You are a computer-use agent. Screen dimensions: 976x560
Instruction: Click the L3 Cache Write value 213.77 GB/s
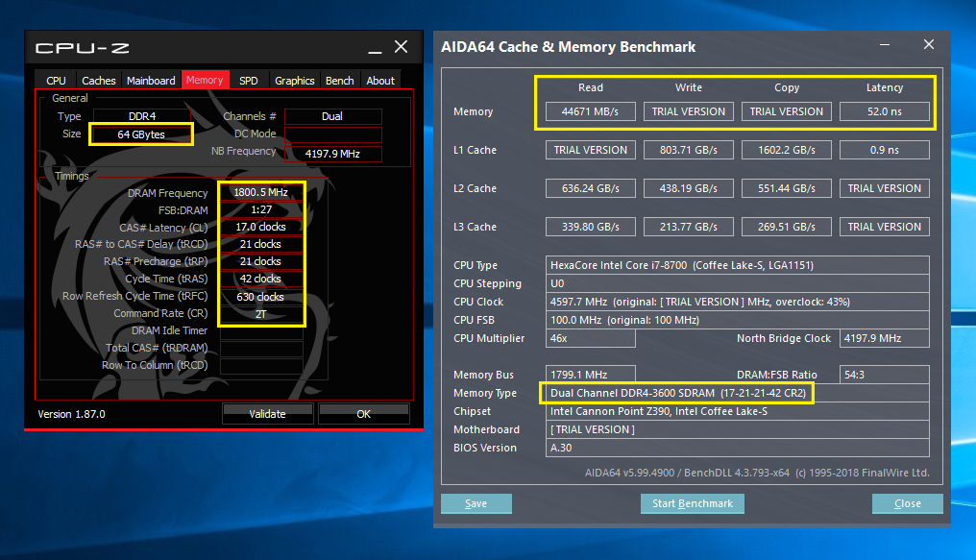tap(689, 227)
